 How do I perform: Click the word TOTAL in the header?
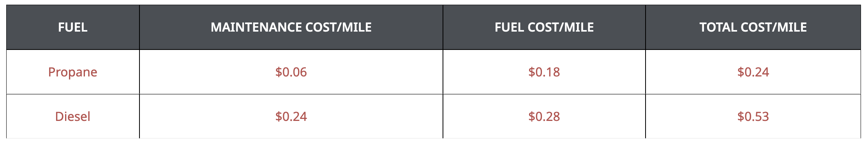[x=718, y=27]
